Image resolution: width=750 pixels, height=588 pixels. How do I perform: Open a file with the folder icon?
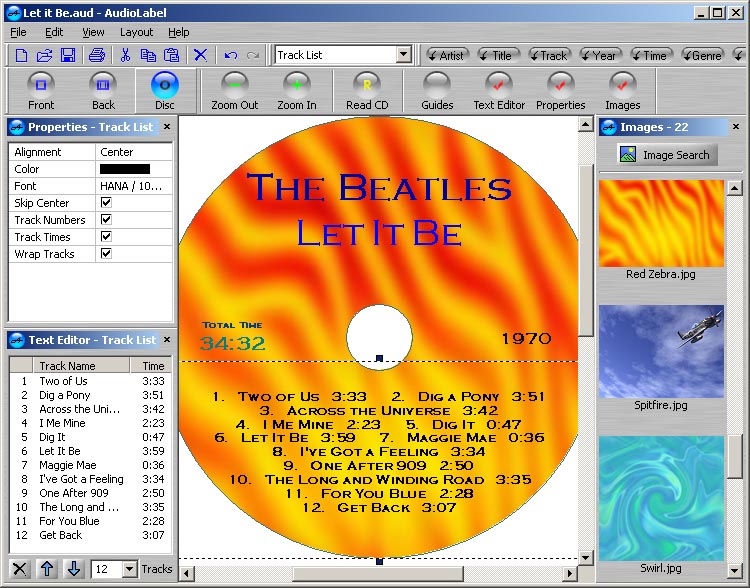click(x=44, y=55)
